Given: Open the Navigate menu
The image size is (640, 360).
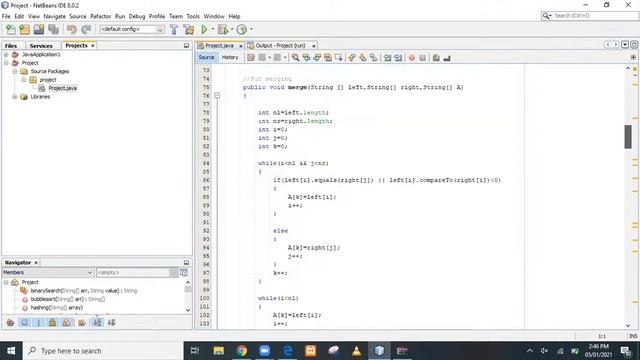Looking at the screenshot, I should click(x=54, y=16).
